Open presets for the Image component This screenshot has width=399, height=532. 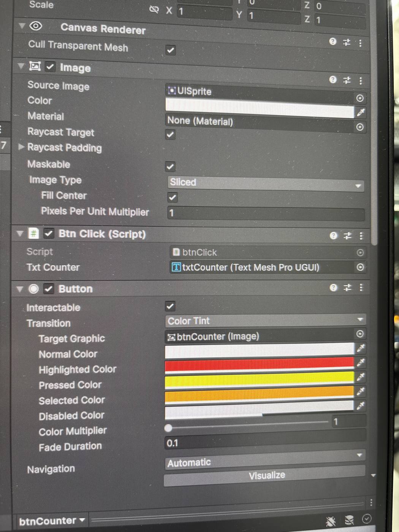[x=347, y=80]
